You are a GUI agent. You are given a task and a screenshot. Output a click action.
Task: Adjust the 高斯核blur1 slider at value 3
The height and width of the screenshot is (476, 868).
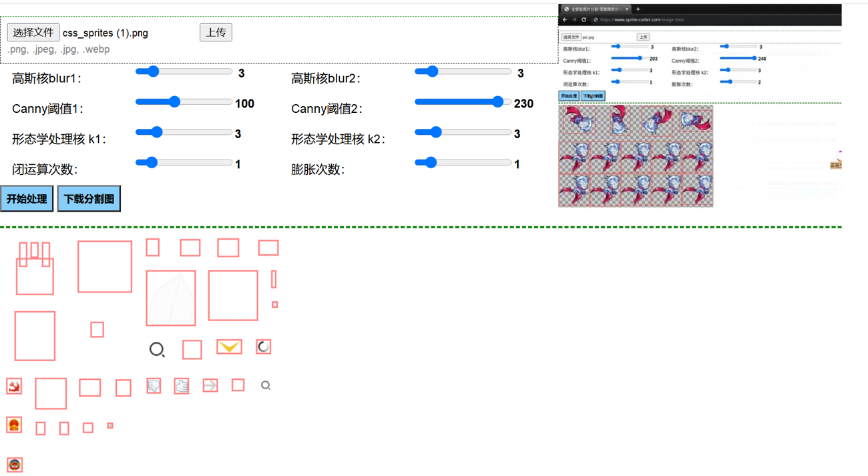tap(152, 71)
